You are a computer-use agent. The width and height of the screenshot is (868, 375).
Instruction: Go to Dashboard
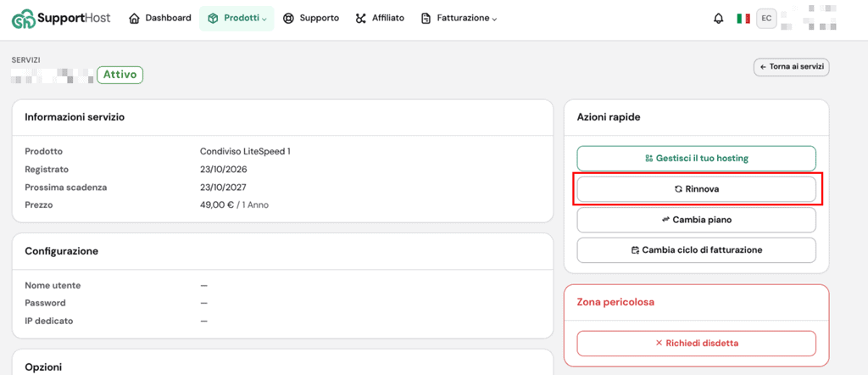[x=160, y=19]
